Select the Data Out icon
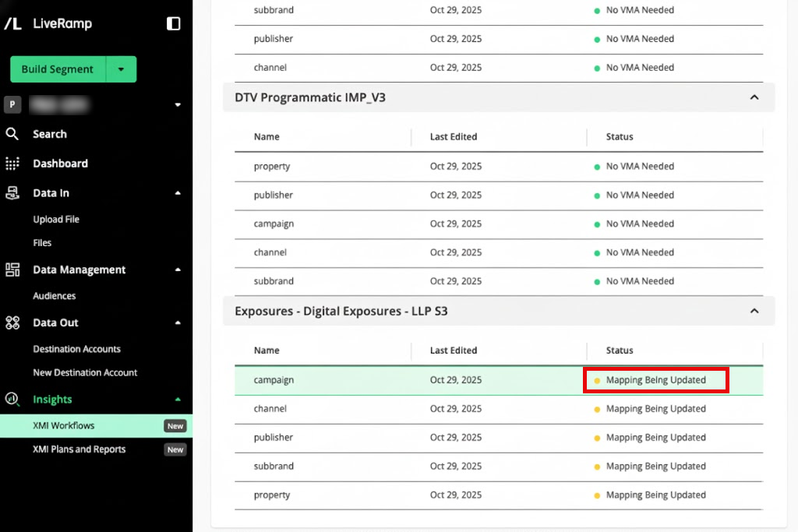Image resolution: width=798 pixels, height=532 pixels. 12,322
